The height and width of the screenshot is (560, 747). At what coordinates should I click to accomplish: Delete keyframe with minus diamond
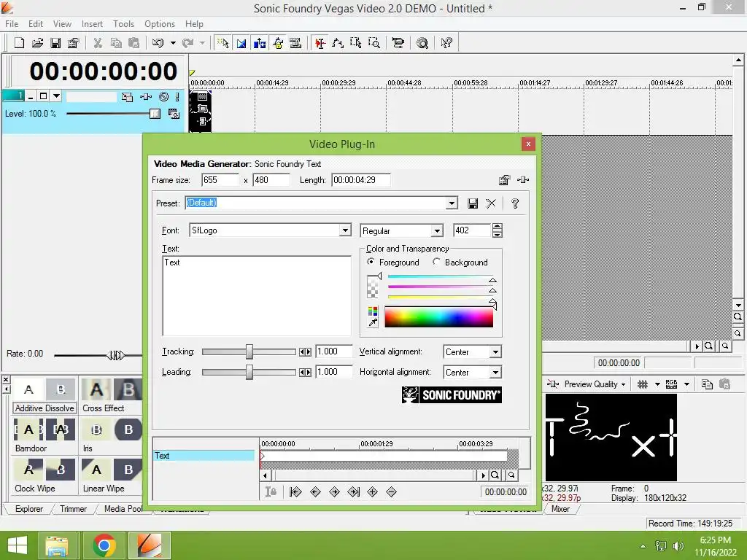click(x=391, y=492)
